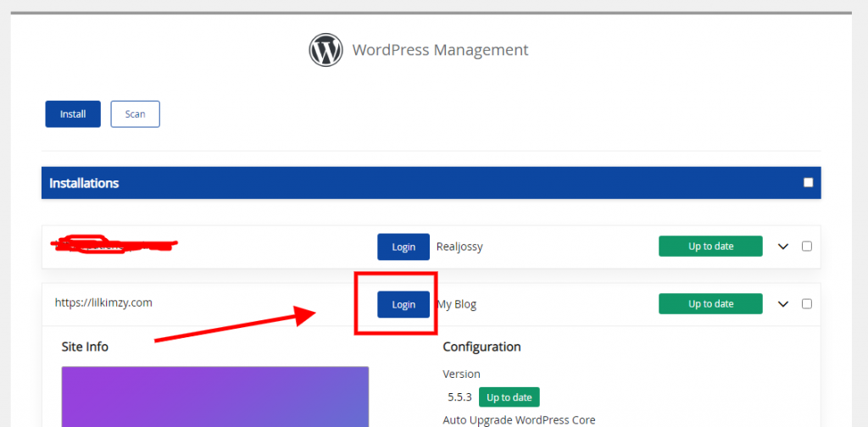The height and width of the screenshot is (427, 868).
Task: Click the Install button
Action: click(73, 114)
